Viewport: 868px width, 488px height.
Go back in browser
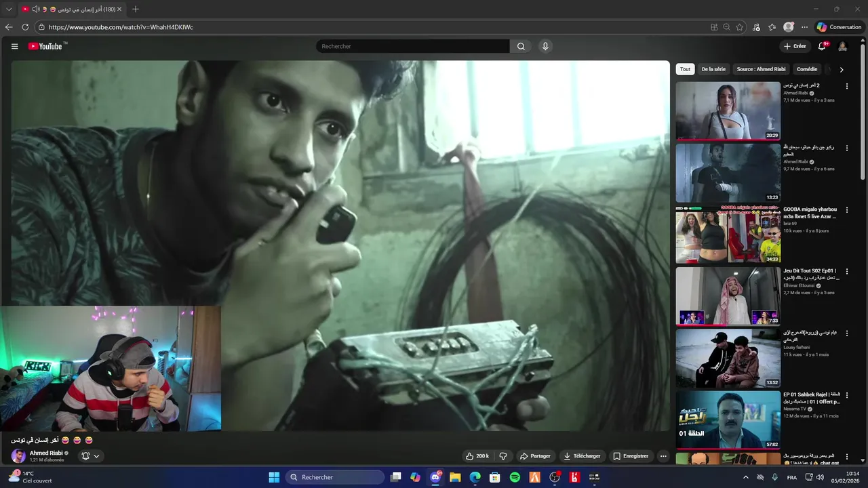point(9,27)
